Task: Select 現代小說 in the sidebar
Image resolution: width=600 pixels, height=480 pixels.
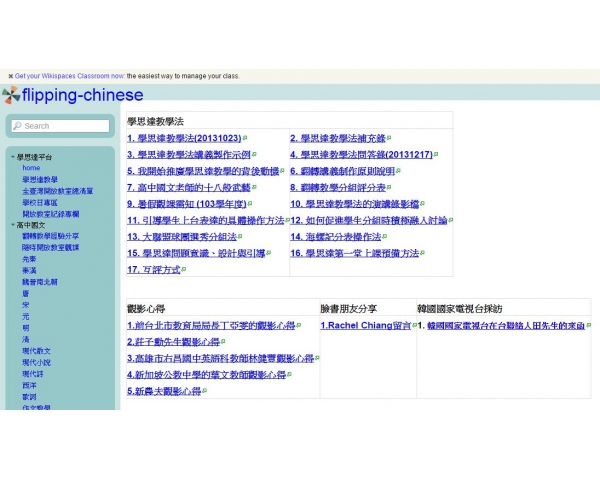Action: [36, 362]
